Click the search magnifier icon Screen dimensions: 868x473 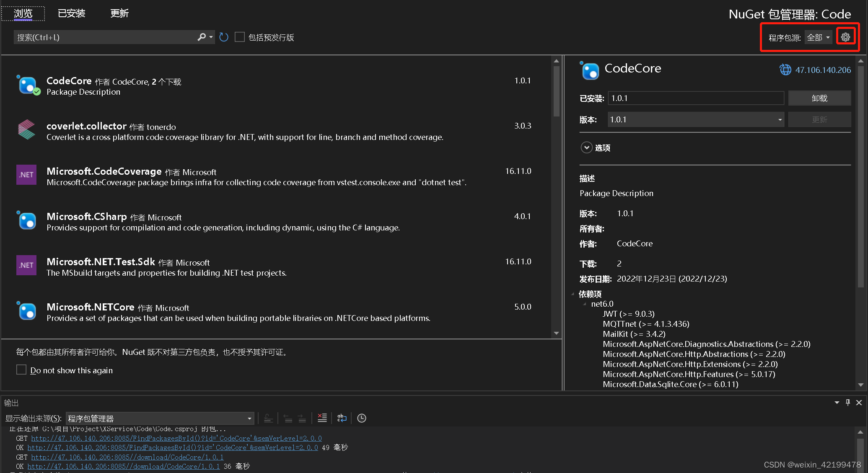point(202,37)
